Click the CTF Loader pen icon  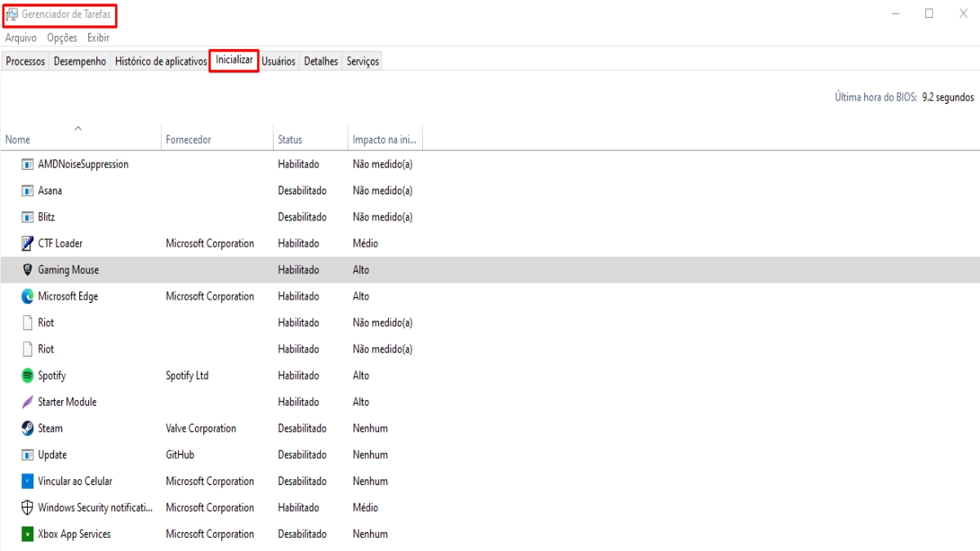click(x=27, y=243)
